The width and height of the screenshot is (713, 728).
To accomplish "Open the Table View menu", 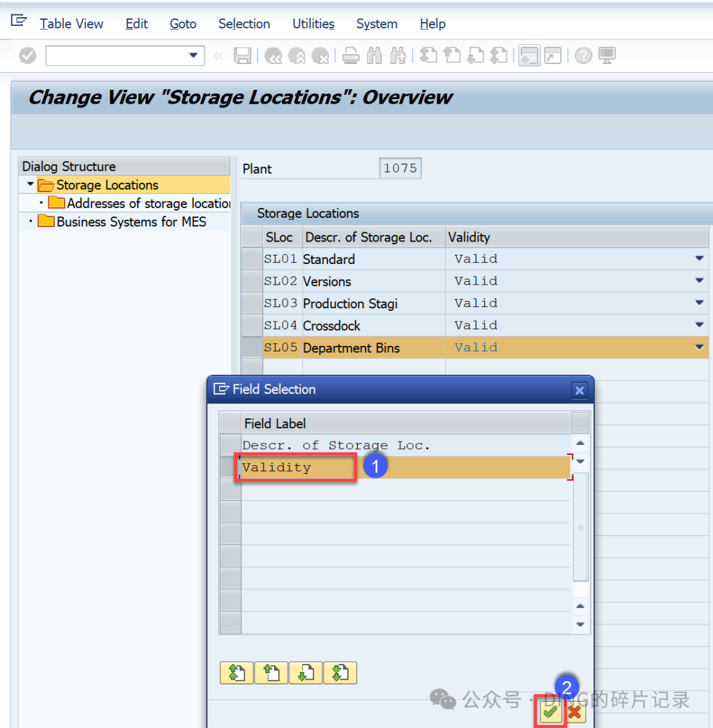I will tap(71, 24).
